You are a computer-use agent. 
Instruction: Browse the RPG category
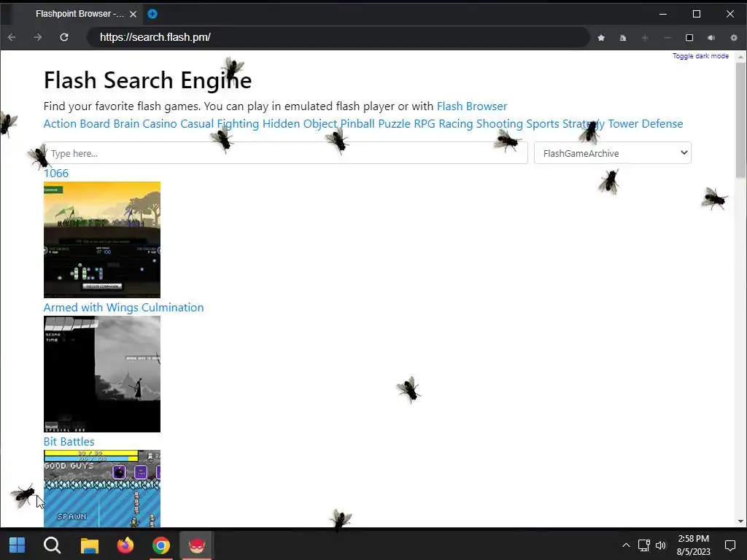click(425, 124)
